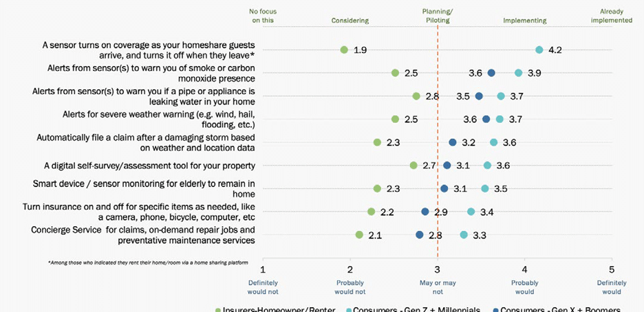Select the teal 3.9 smoke alerts dot

coord(519,73)
